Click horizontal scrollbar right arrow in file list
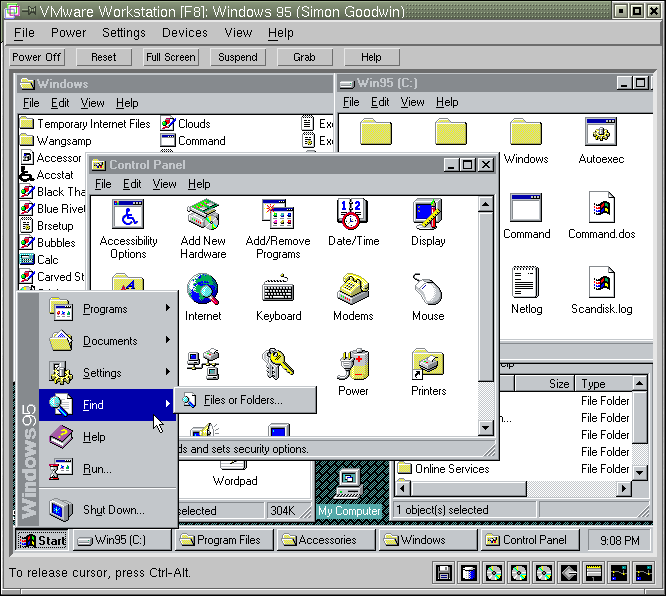666x596 pixels. coord(624,489)
